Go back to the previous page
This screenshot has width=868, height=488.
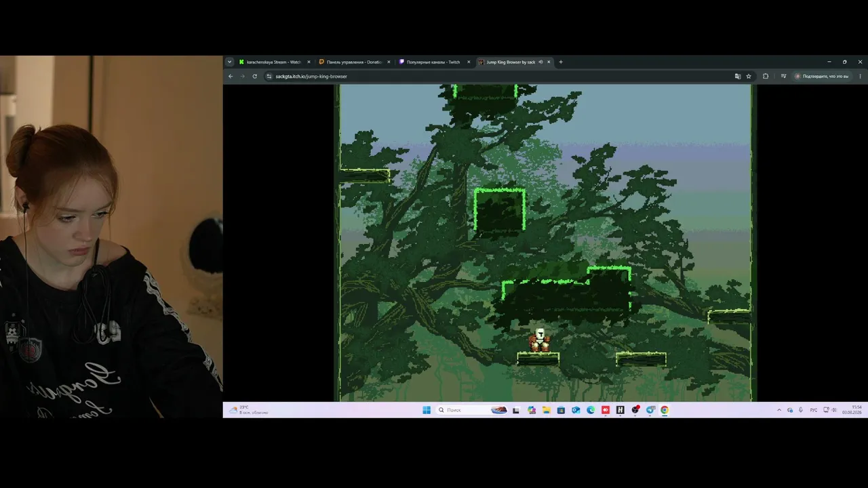pyautogui.click(x=231, y=76)
